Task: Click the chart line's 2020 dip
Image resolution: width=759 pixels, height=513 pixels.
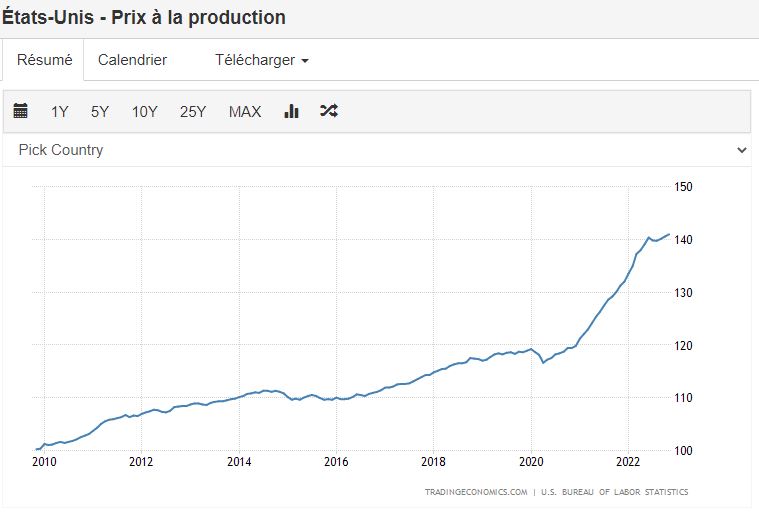Action: (543, 361)
